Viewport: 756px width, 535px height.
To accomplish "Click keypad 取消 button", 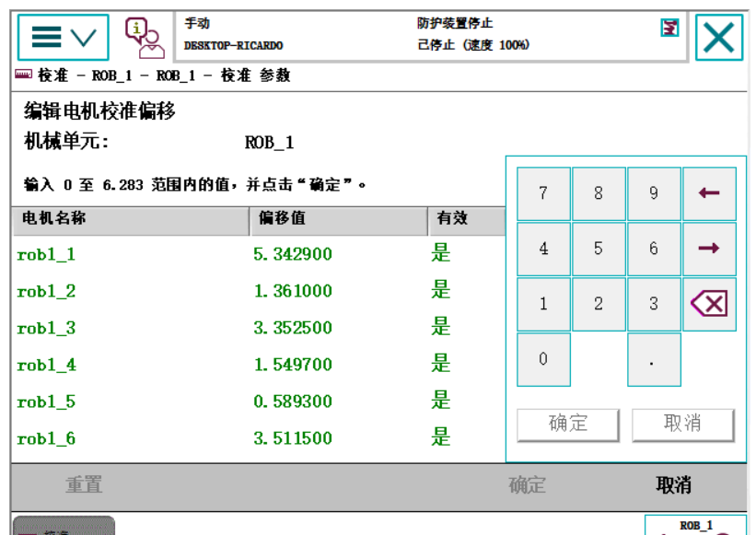I will [x=682, y=425].
